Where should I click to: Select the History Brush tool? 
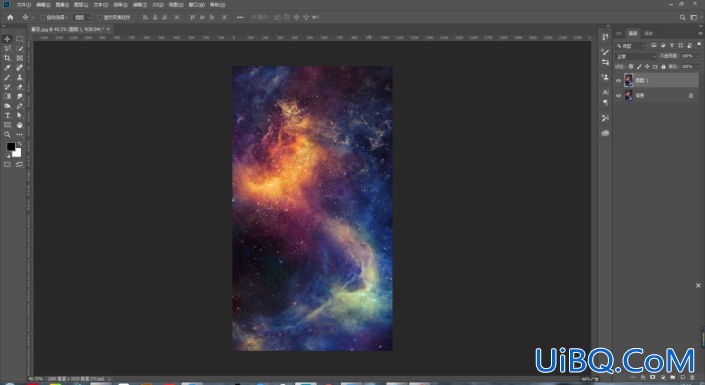pos(7,87)
